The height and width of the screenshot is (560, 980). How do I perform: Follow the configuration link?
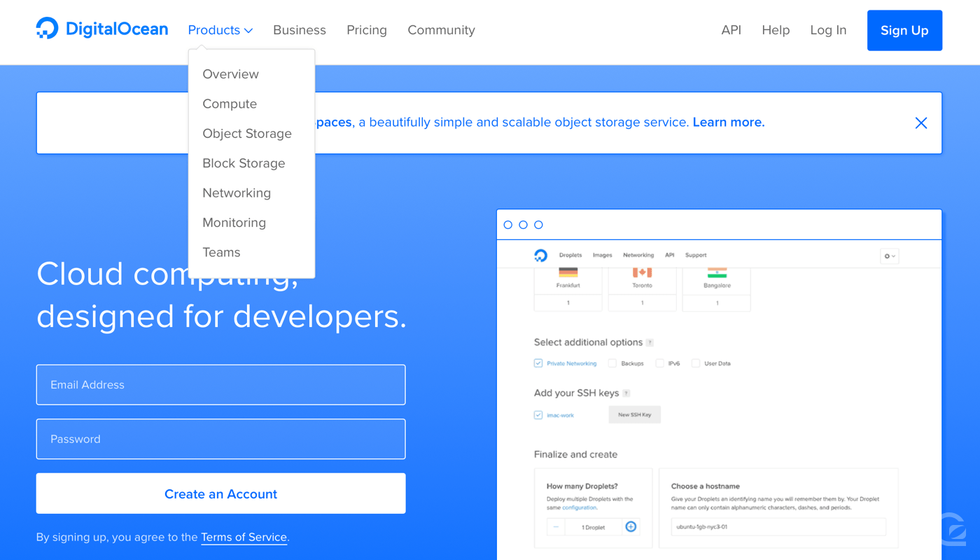pyautogui.click(x=579, y=507)
